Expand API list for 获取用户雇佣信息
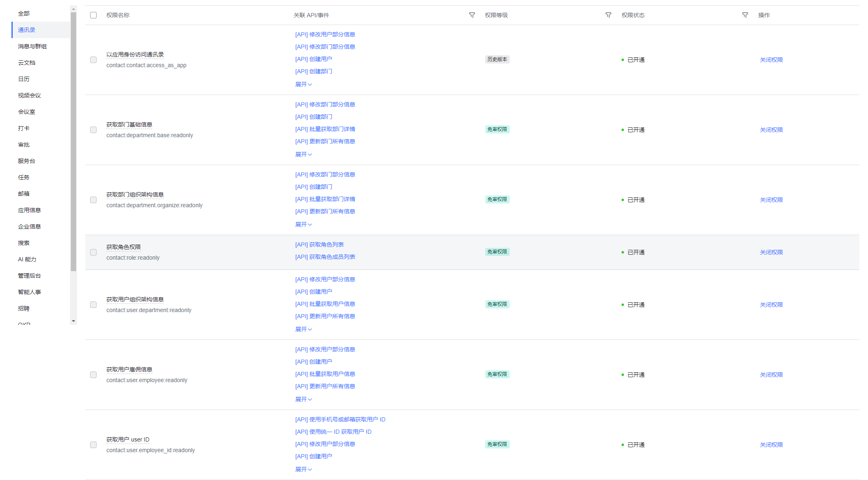The width and height of the screenshot is (868, 480). point(303,399)
